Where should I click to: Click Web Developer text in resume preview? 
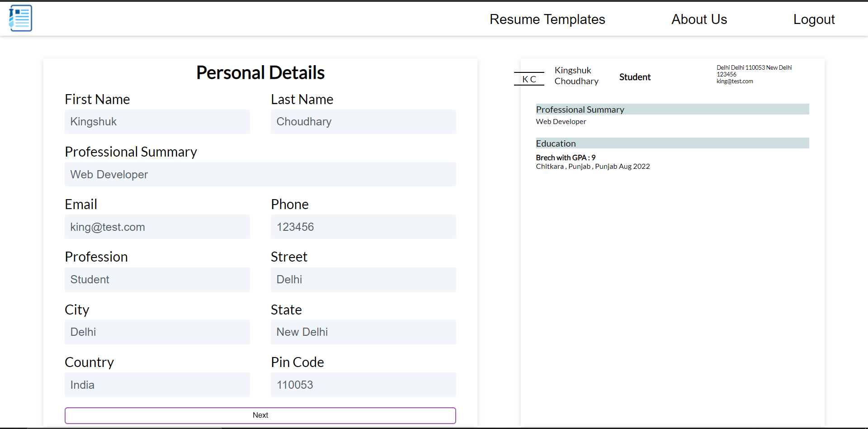point(561,122)
